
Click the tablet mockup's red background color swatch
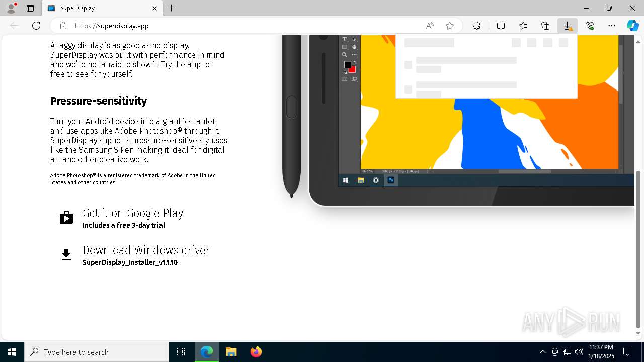point(352,69)
